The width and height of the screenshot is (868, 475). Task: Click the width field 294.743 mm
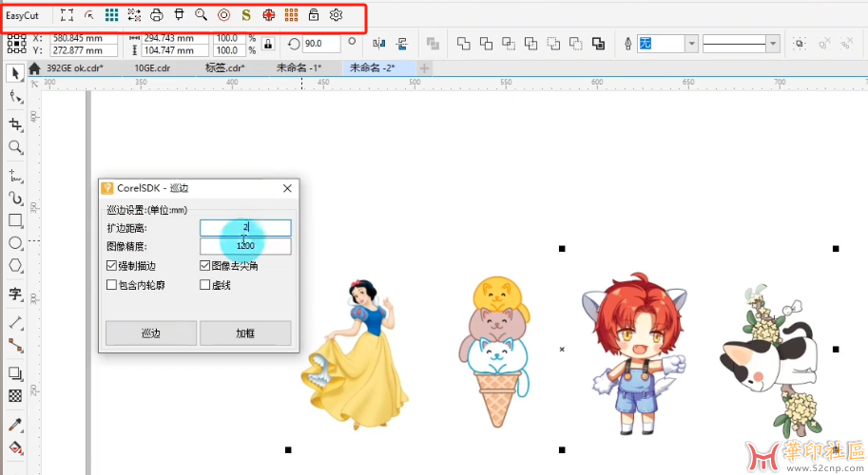coord(176,38)
